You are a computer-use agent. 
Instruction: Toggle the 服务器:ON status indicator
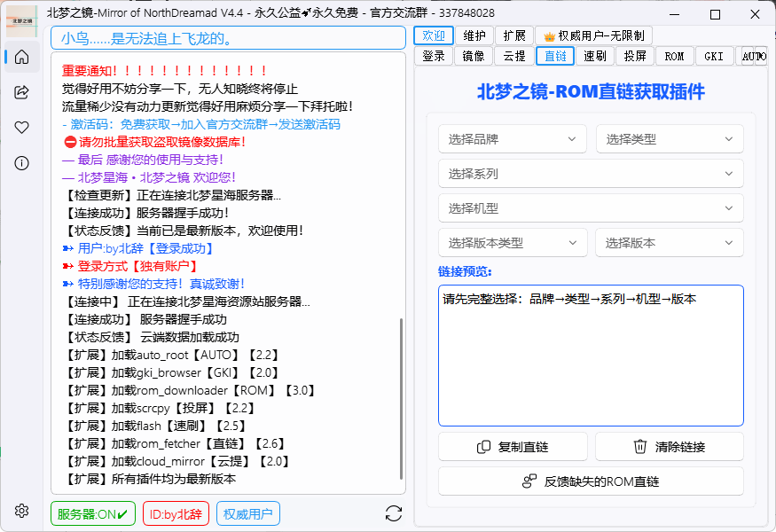(x=93, y=513)
